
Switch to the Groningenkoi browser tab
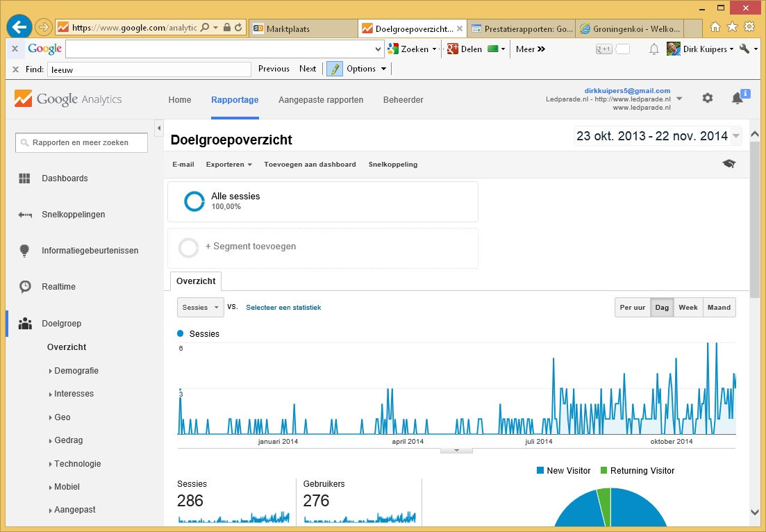tap(630, 28)
